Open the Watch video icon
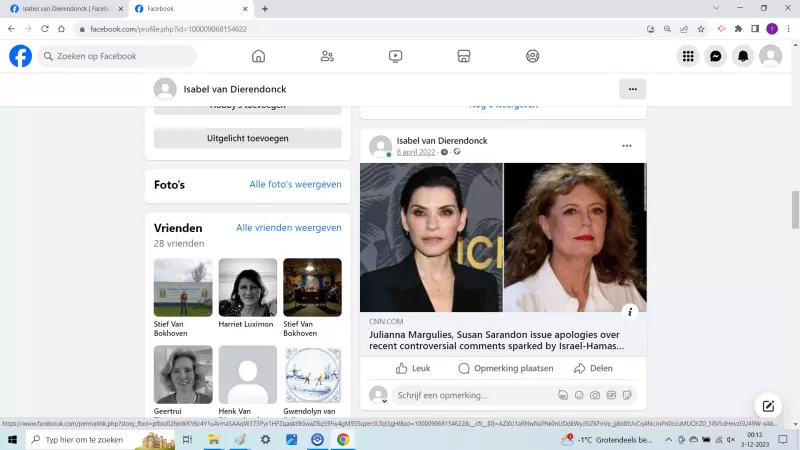The width and height of the screenshot is (800, 450). (x=395, y=56)
